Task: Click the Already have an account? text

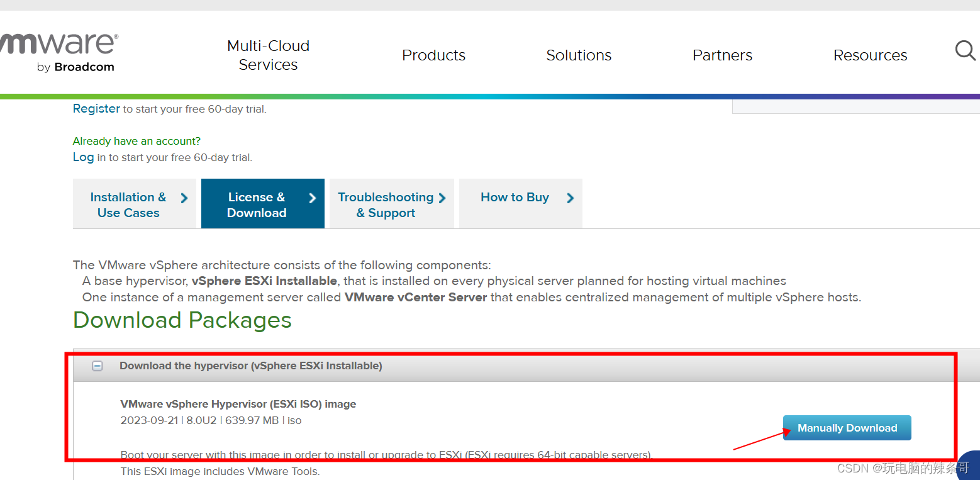Action: [136, 141]
